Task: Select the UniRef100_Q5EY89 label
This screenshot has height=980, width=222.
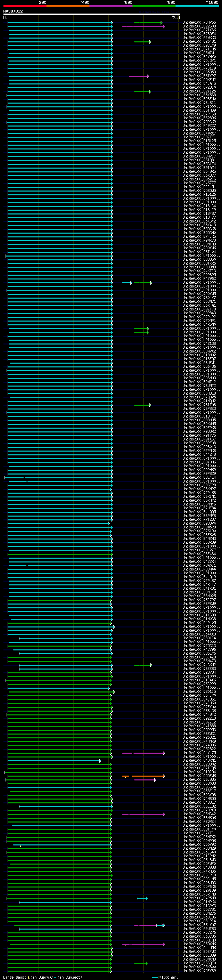Action: pyautogui.click(x=199, y=971)
